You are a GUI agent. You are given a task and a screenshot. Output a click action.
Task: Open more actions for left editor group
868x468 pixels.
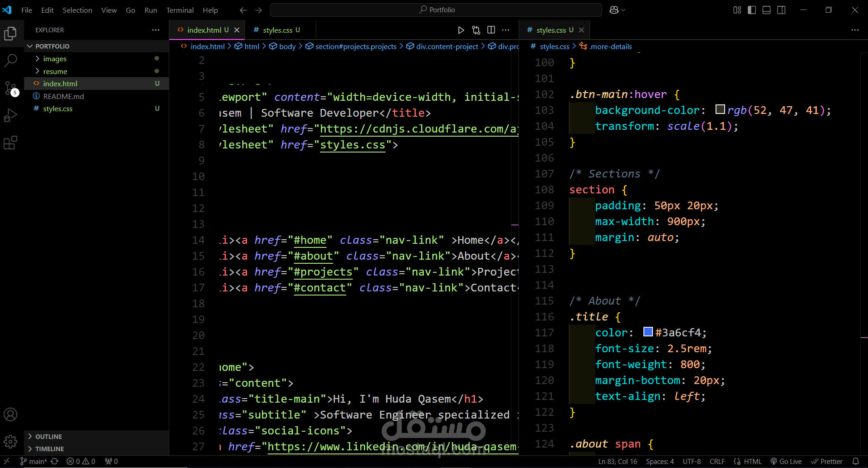pyautogui.click(x=506, y=30)
